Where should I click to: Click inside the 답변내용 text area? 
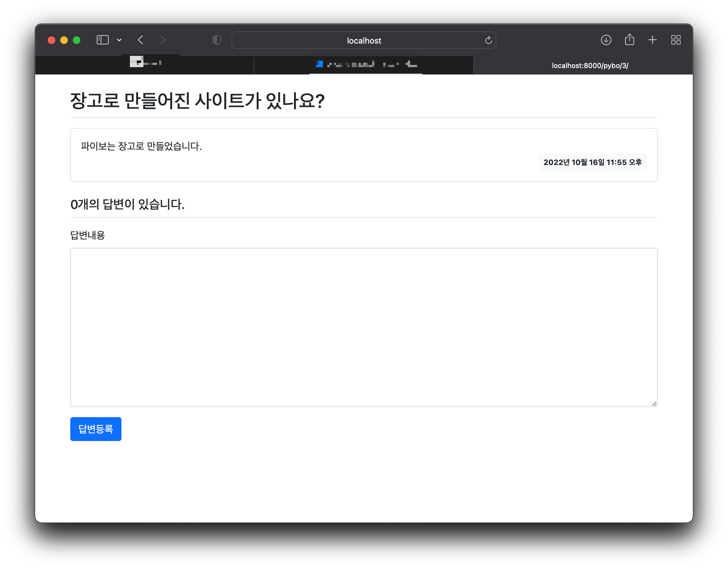(x=363, y=327)
